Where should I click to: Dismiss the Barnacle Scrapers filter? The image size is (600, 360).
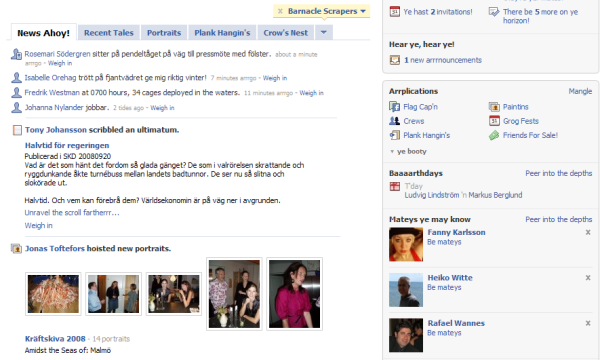280,11
